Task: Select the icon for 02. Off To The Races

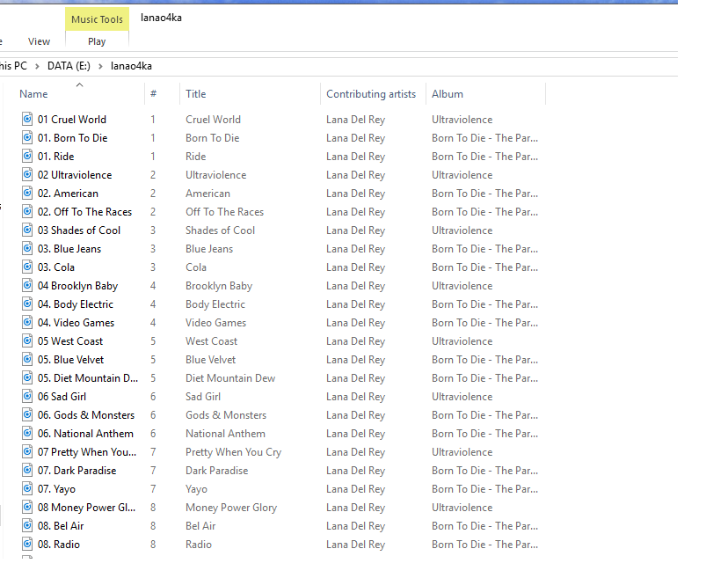Action: pyautogui.click(x=27, y=211)
